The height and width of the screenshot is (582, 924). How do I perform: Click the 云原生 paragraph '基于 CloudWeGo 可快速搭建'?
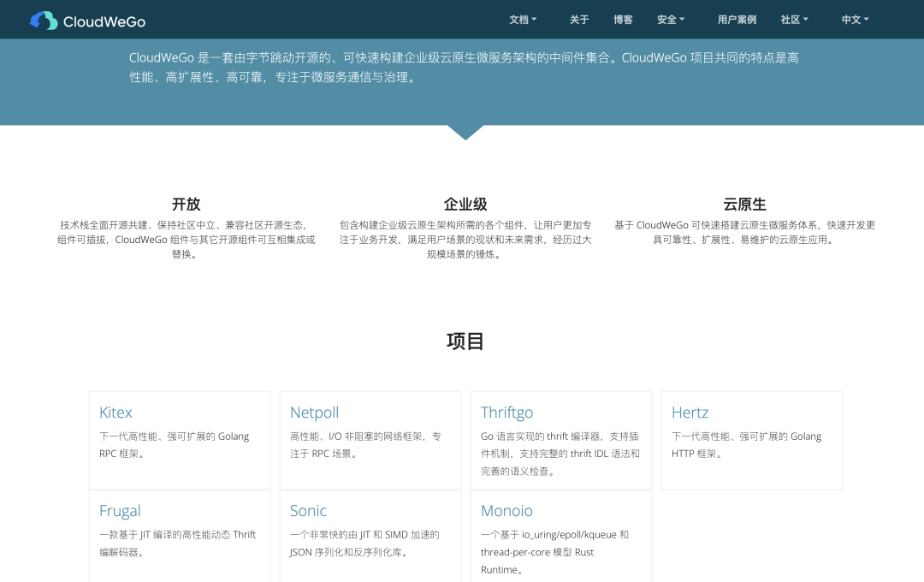pyautogui.click(x=745, y=232)
